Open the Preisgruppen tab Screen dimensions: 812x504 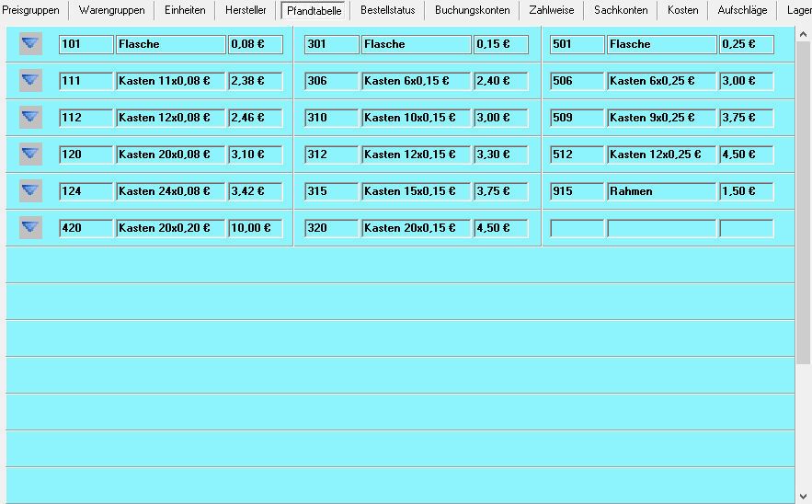(x=30, y=10)
